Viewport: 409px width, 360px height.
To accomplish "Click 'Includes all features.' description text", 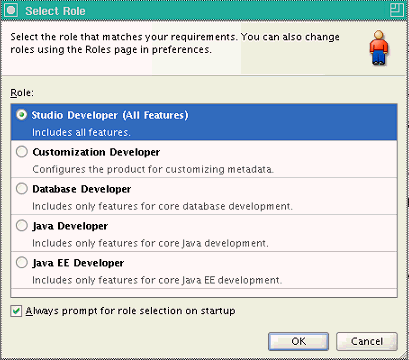I will (x=81, y=132).
